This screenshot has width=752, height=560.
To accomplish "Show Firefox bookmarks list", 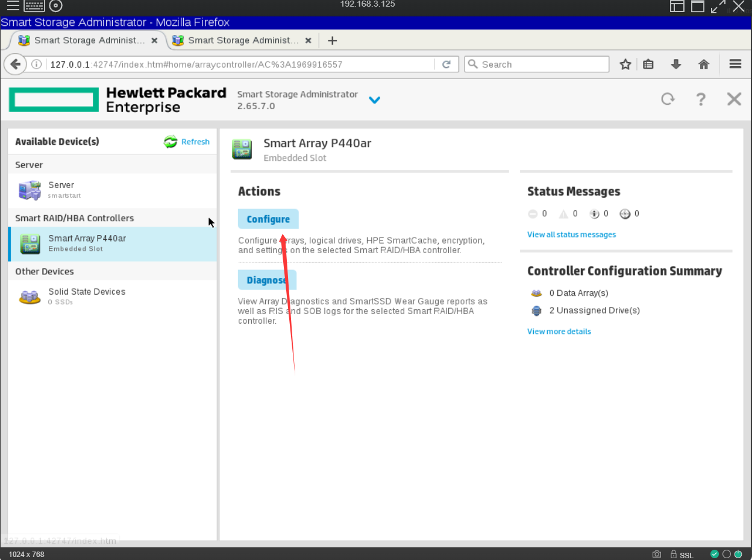I will (x=648, y=64).
